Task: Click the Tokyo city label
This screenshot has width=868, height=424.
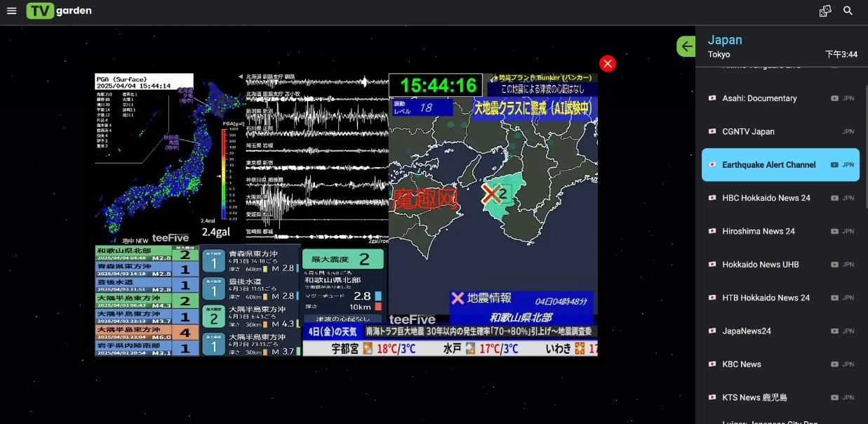Action: (719, 54)
